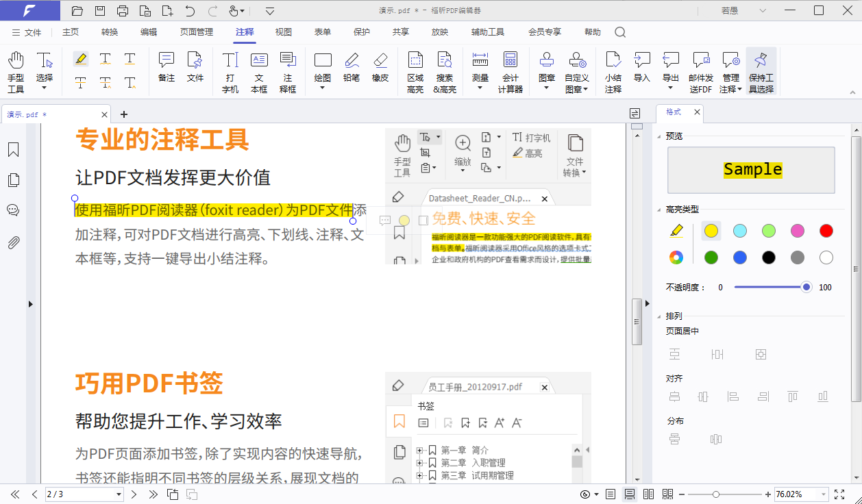Open the accounting calculator (会计计算器)
Viewport: 862px width, 504px height.
(x=510, y=72)
